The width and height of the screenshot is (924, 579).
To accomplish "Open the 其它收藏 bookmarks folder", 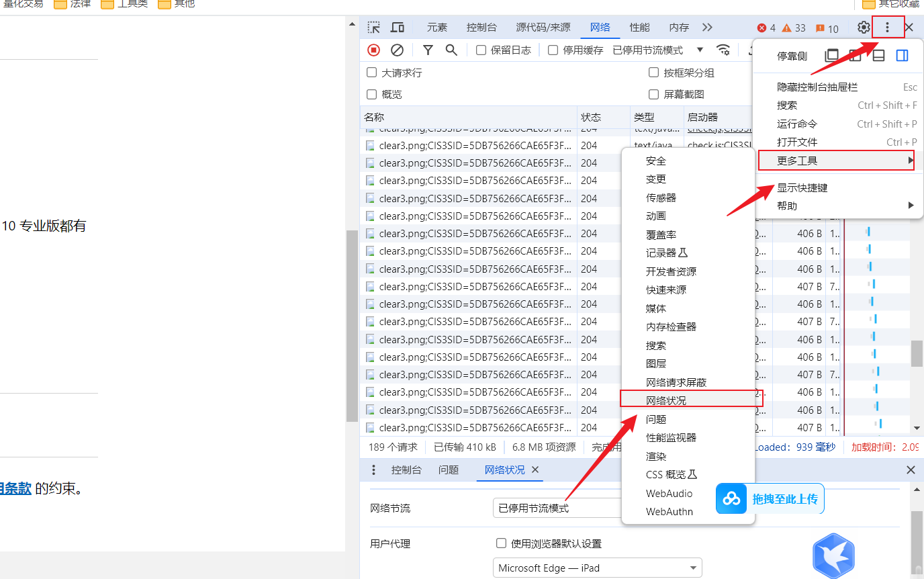I will 891,4.
